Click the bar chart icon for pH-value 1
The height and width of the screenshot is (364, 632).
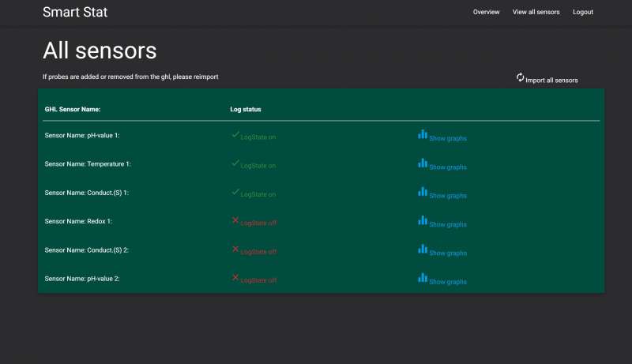pyautogui.click(x=422, y=135)
